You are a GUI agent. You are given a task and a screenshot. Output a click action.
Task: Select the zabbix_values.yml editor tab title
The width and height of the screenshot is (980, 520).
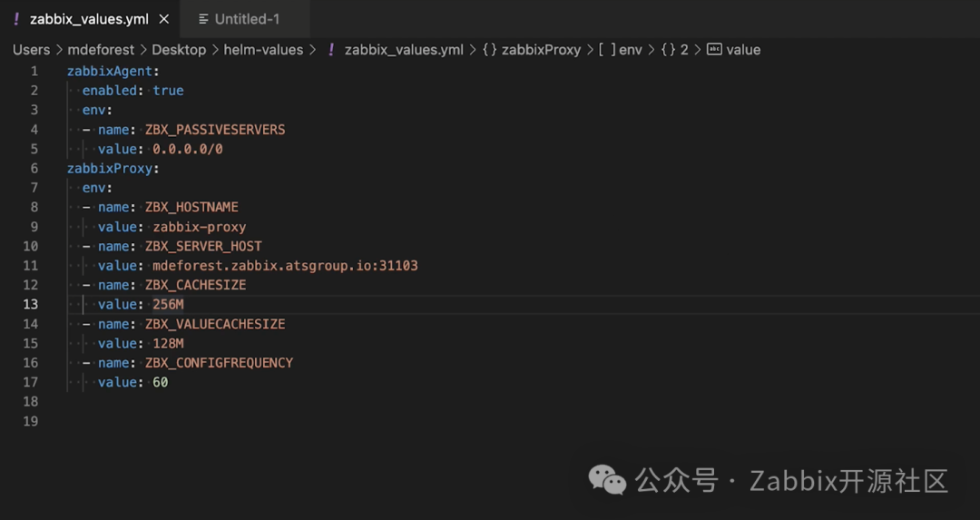pyautogui.click(x=89, y=19)
